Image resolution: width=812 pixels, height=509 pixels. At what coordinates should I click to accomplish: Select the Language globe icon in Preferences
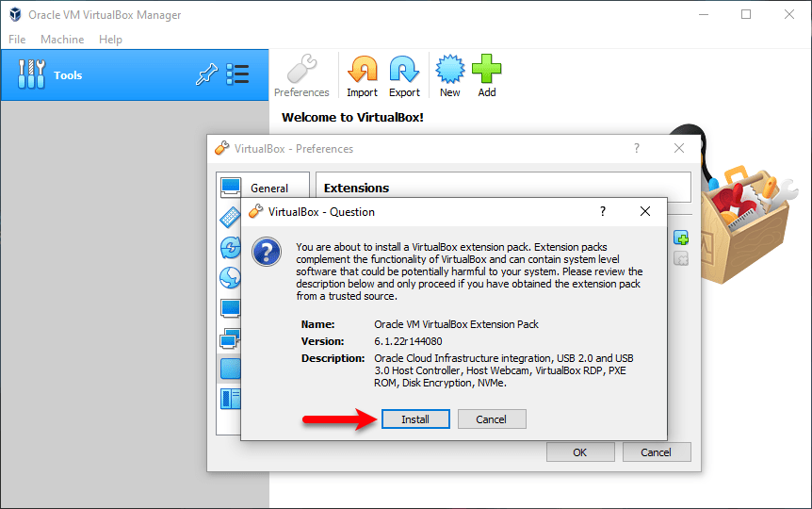(230, 278)
